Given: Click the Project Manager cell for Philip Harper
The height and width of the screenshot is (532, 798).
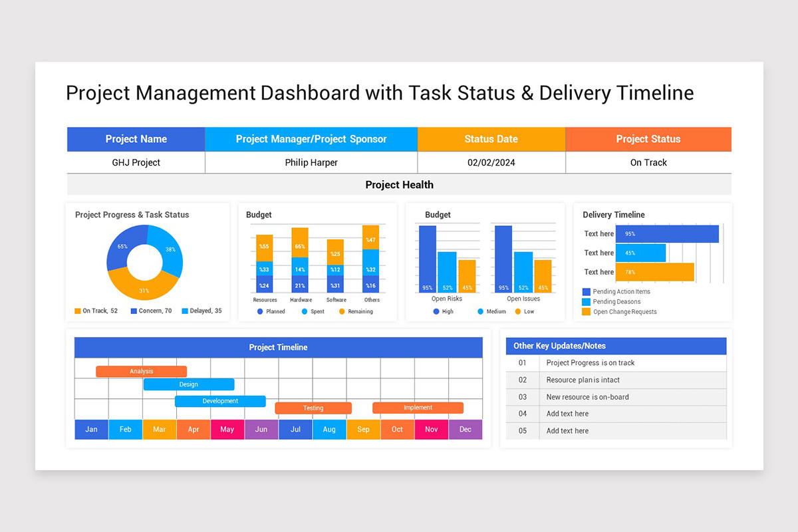Looking at the screenshot, I should pos(311,162).
